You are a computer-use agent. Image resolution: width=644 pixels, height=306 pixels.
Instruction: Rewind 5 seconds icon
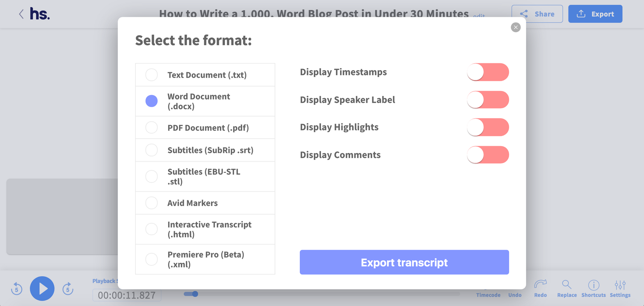17,289
